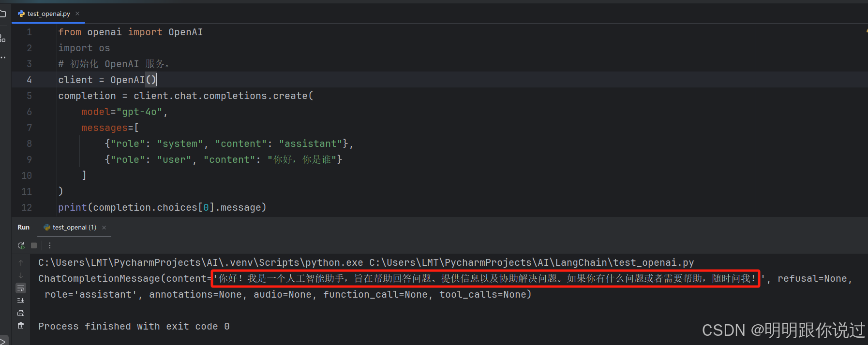Click 'client = OpenAI()' code
The height and width of the screenshot is (345, 868).
[107, 80]
